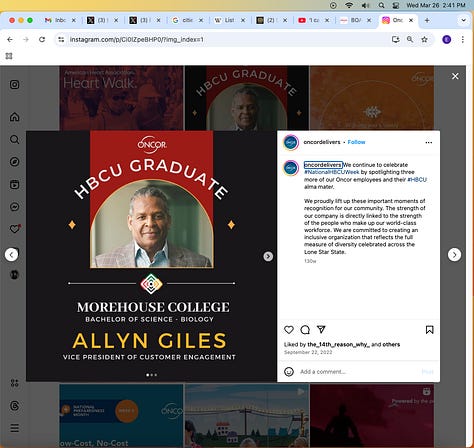Save the post with the bookmark icon
474x448 pixels.
(429, 330)
